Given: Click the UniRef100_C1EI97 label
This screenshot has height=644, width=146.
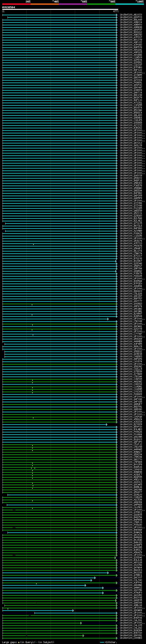Looking at the screenshot, I should click(131, 65).
